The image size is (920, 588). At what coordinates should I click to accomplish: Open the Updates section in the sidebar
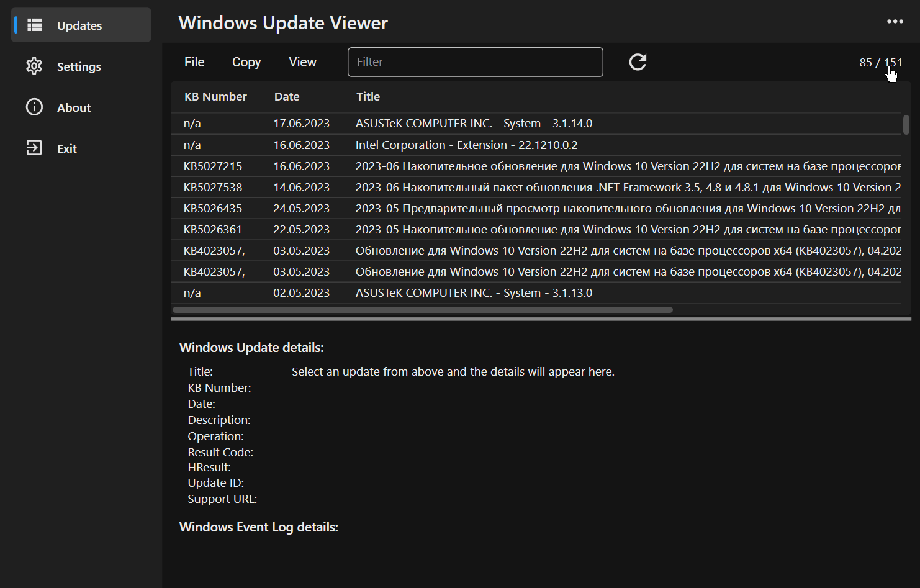click(79, 25)
